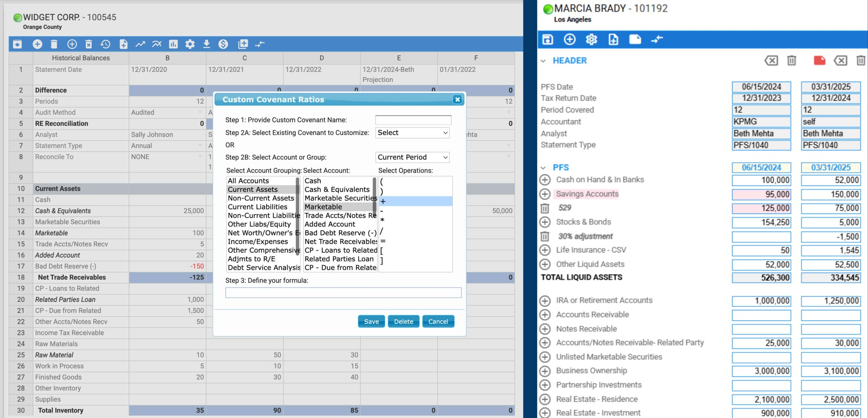Close the Custom Covenant Ratios dialog

tap(457, 100)
